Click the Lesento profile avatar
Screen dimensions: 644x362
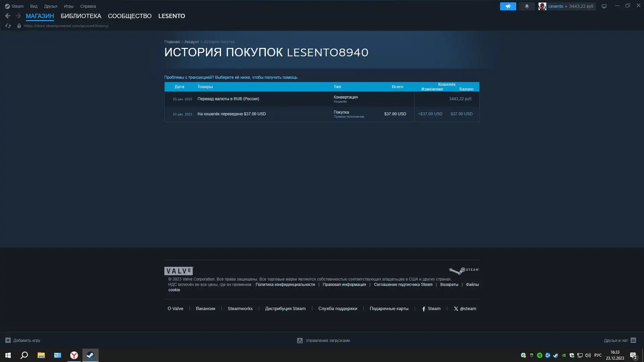pyautogui.click(x=542, y=6)
